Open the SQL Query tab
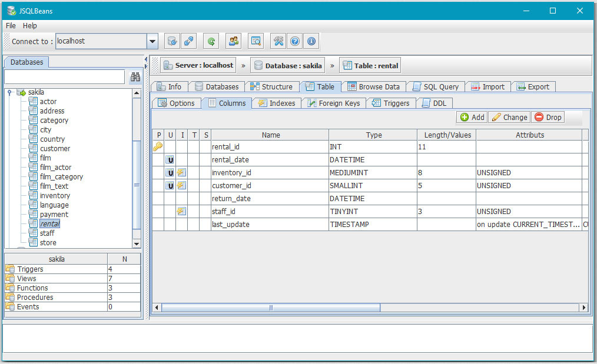The width and height of the screenshot is (597, 364). [436, 86]
